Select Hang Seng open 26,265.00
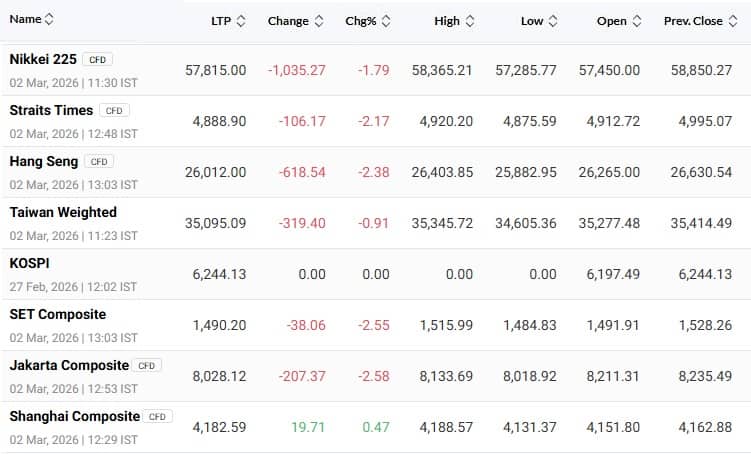The image size is (751, 454). pos(609,172)
